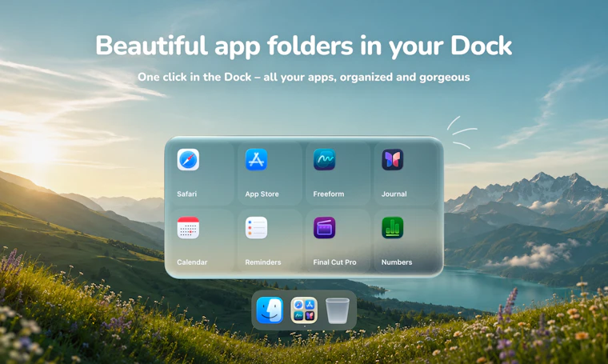Open the Freeform app icon

pyautogui.click(x=325, y=159)
